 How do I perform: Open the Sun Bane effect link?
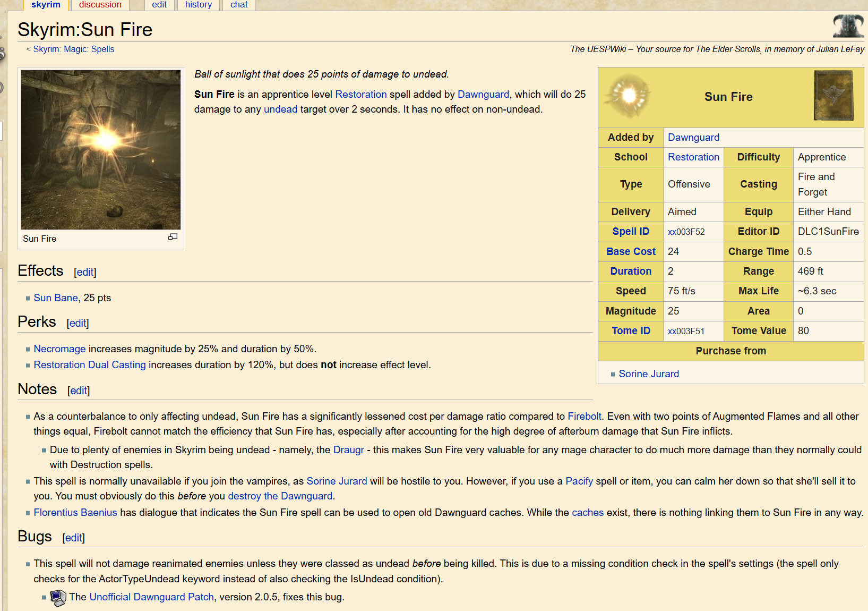coord(56,298)
